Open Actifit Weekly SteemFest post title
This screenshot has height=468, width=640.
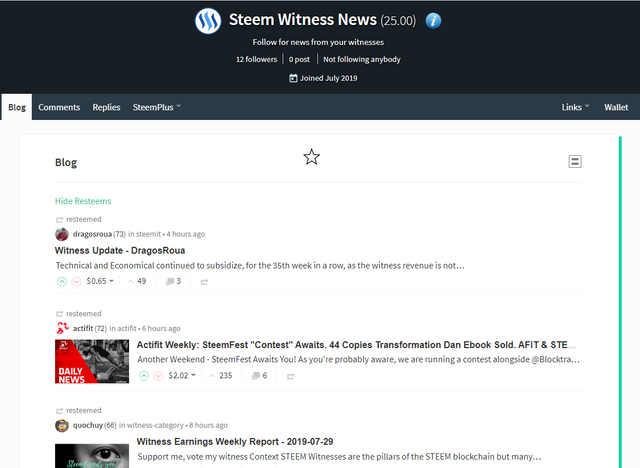[x=356, y=345]
